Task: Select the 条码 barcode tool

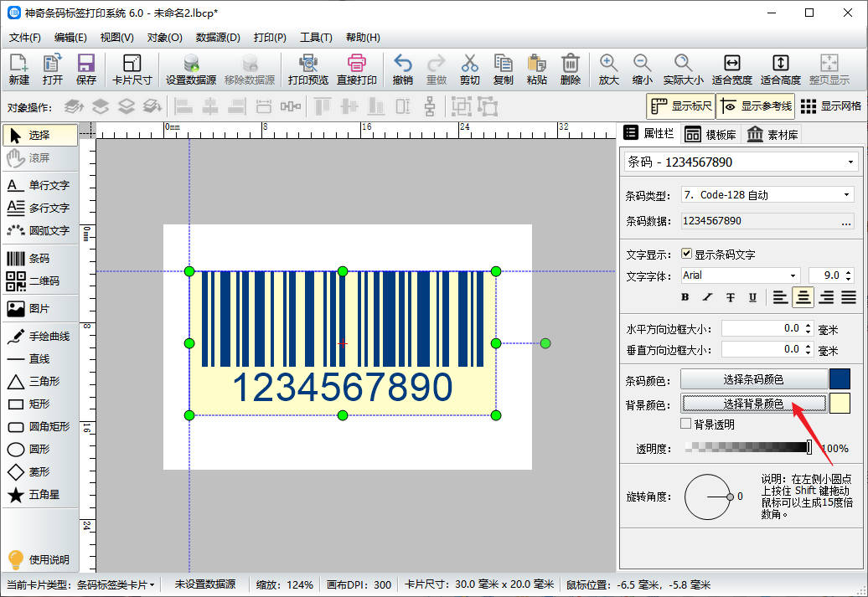Action: point(40,259)
